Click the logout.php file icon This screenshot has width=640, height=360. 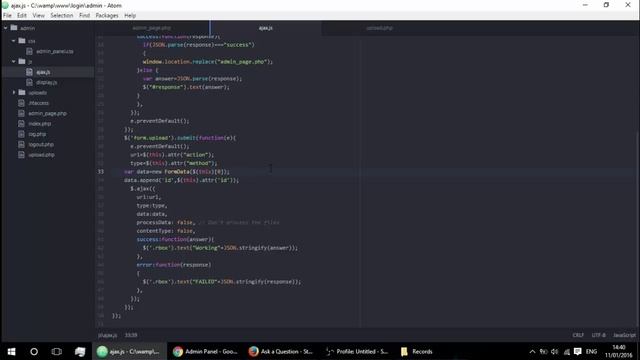(x=22, y=144)
